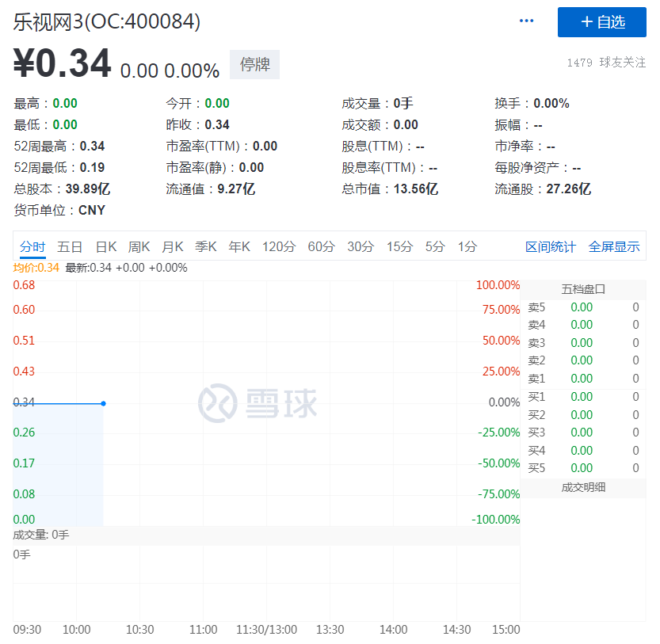Select the 五档盘口 order book tab
This screenshot has width=660, height=644.
(583, 290)
